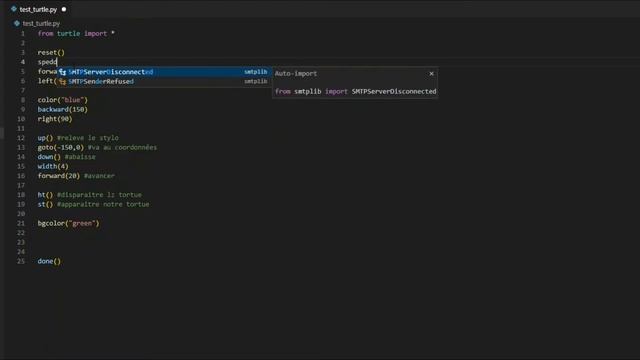Screen dimensions: 640x360
Task: Click forward(20) on line 16
Action: (59, 176)
